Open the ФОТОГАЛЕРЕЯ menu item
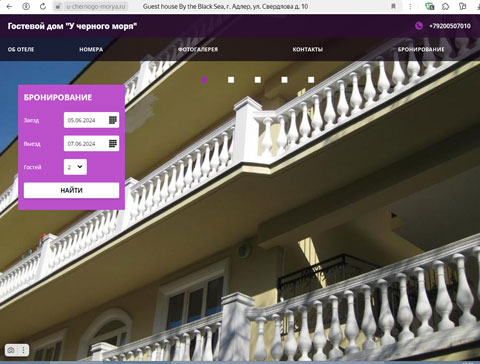The height and width of the screenshot is (364, 480). pos(198,49)
